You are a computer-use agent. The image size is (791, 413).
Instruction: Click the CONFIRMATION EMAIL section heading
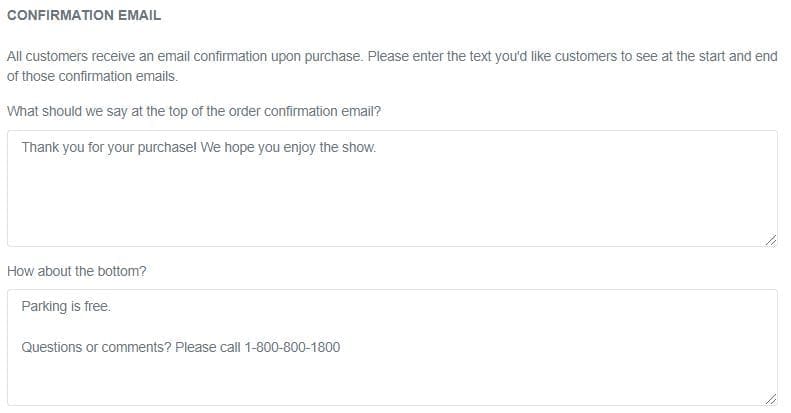pos(83,17)
